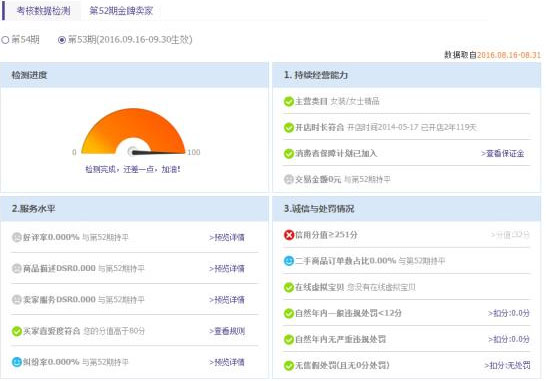Click the gray face icon beside 好评率
The image size is (546, 381).
click(x=17, y=237)
